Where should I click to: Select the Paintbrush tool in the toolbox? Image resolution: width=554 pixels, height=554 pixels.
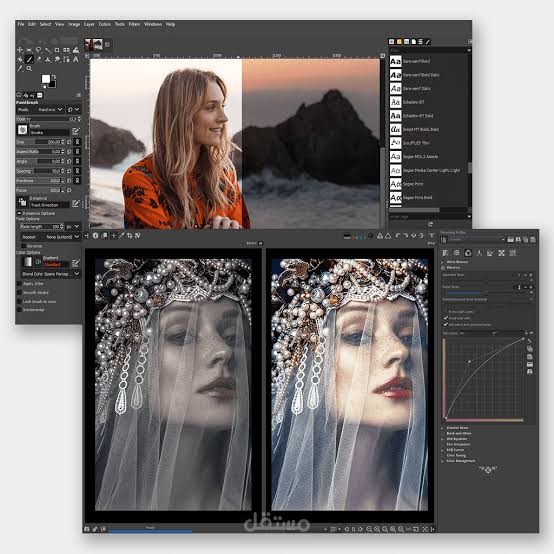(x=30, y=59)
